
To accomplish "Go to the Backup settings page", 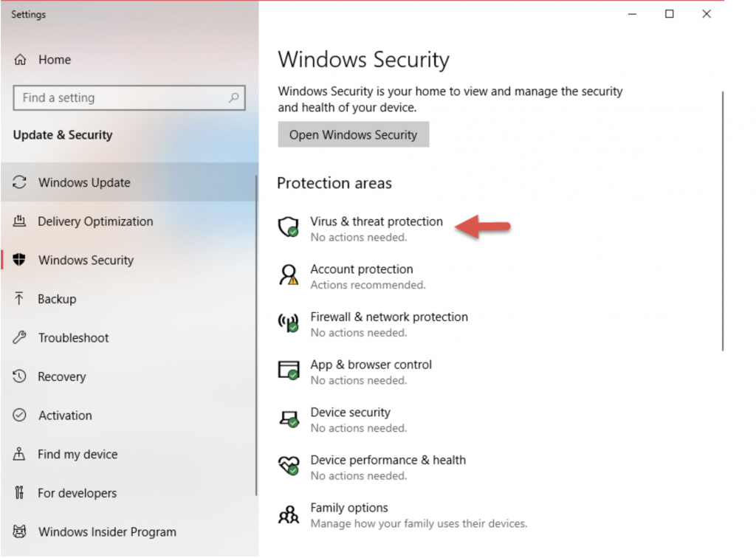I will coord(57,299).
